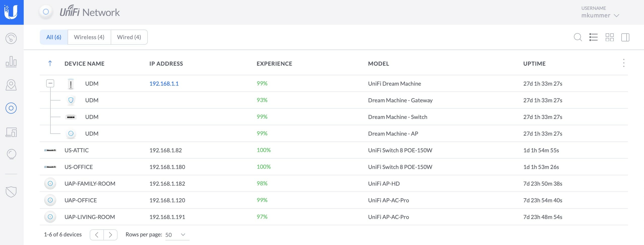Click the Dream Machine - Switch model text
Screen dimensions: 644x245
pyautogui.click(x=398, y=117)
